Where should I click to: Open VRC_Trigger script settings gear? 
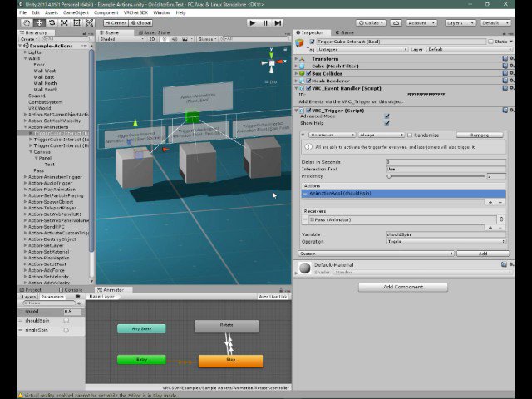click(512, 110)
